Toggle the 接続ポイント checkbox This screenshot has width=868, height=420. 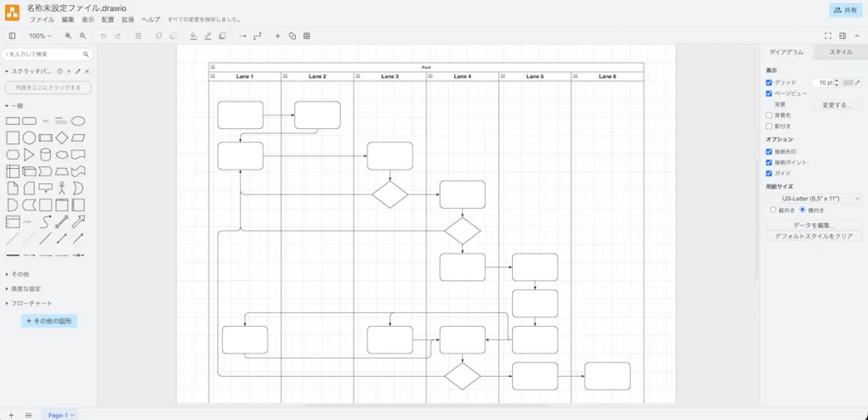pyautogui.click(x=769, y=162)
